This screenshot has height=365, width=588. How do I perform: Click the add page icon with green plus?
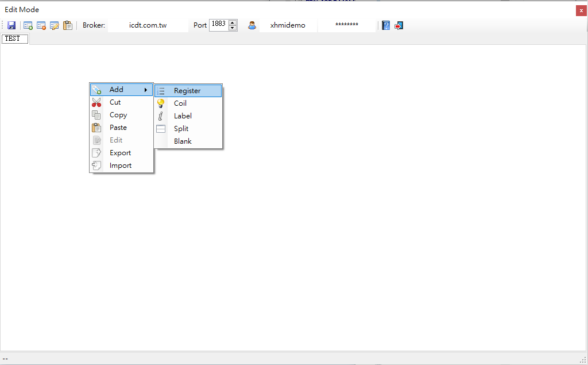(28, 25)
